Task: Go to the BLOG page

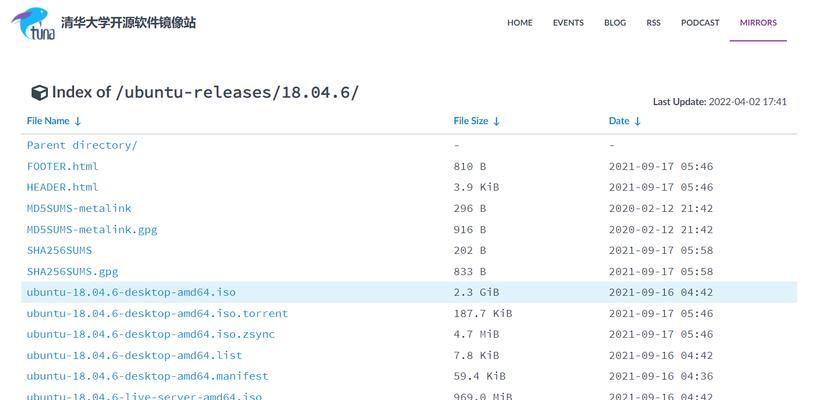Action: point(615,23)
